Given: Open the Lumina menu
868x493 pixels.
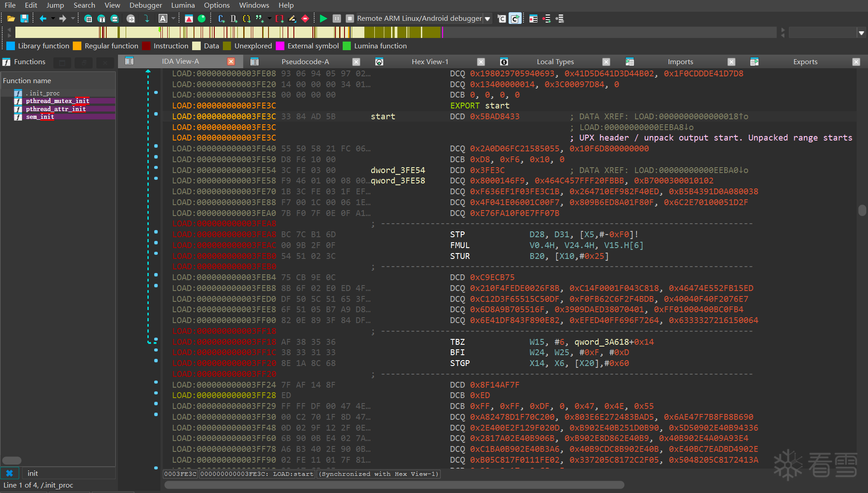Looking at the screenshot, I should click(x=183, y=5).
